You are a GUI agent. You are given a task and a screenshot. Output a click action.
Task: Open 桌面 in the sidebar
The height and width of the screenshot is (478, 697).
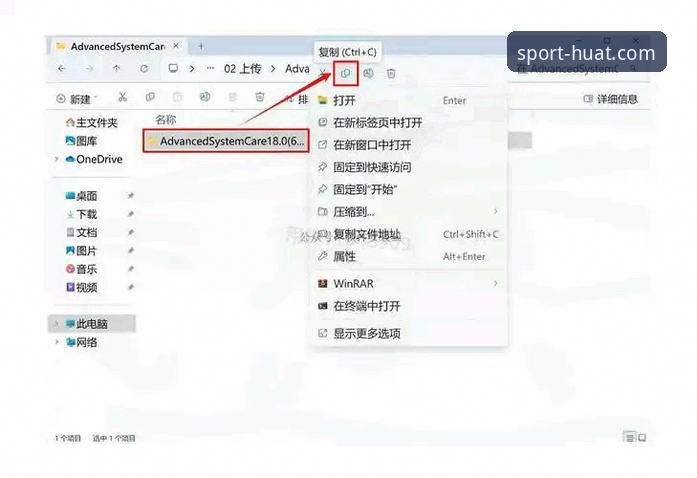point(82,196)
